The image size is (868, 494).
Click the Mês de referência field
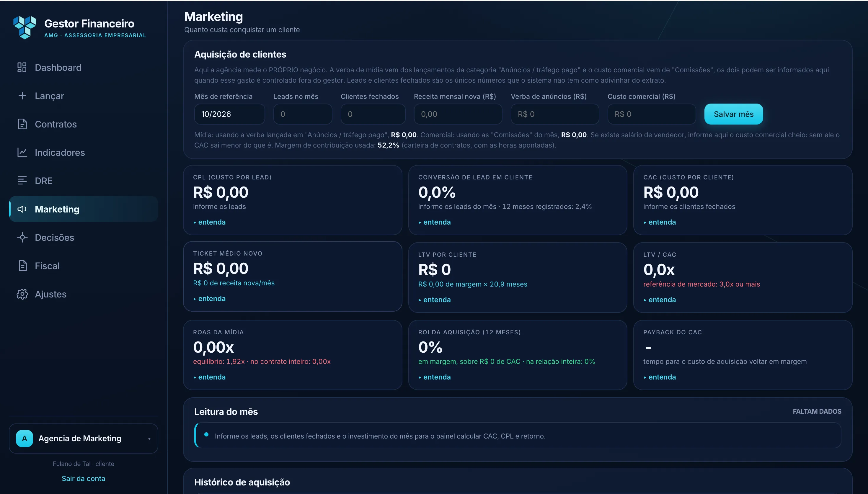click(x=229, y=114)
